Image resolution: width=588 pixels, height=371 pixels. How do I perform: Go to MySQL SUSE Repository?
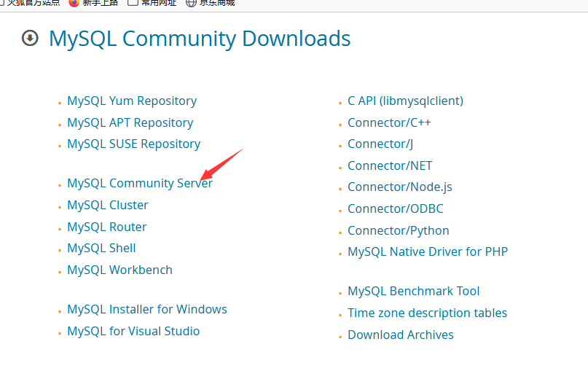[x=133, y=144]
